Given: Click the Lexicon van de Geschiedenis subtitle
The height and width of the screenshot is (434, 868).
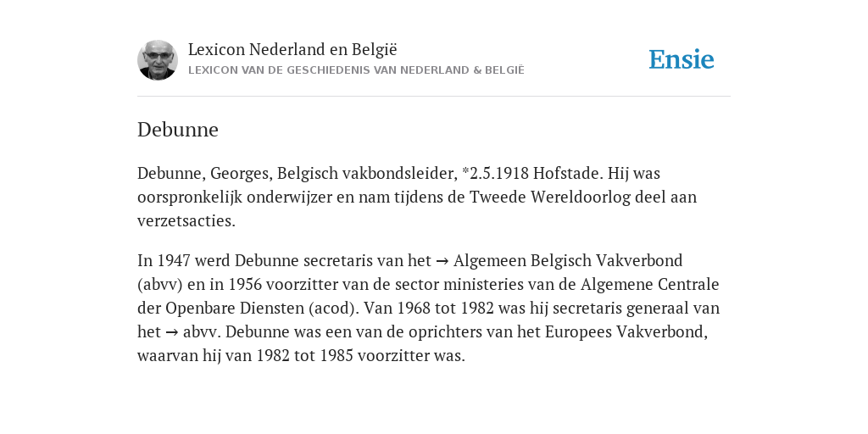Looking at the screenshot, I should [x=356, y=70].
